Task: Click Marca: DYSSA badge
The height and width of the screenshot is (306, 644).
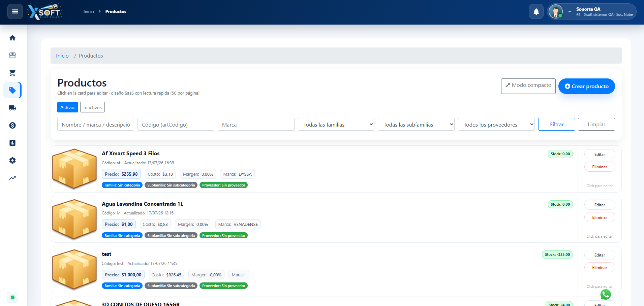Action: tap(237, 174)
